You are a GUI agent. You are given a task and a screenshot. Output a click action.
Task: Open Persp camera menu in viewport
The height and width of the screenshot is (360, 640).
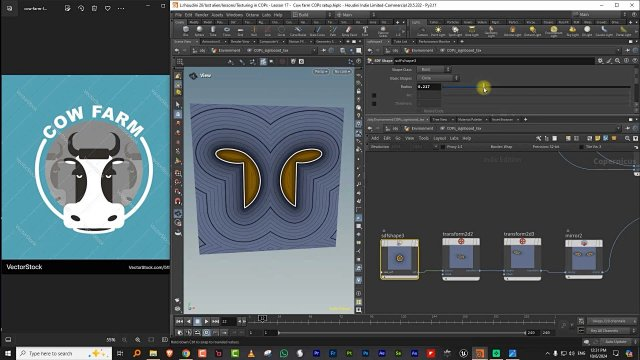point(321,72)
